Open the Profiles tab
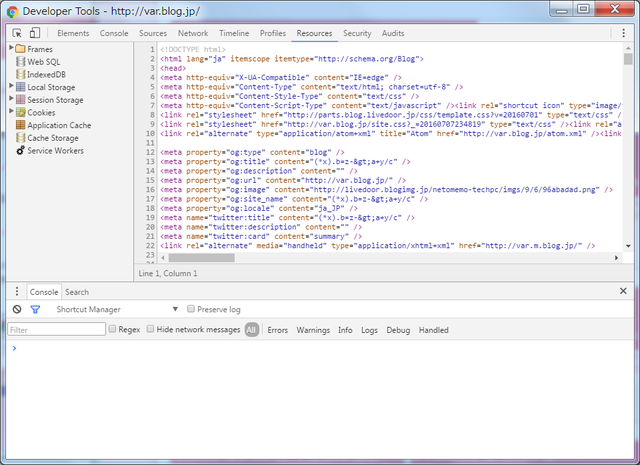This screenshot has width=640, height=465. pyautogui.click(x=273, y=33)
